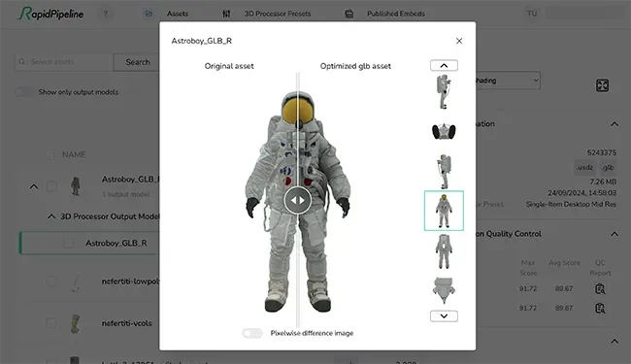Open the first QC Report icon

pyautogui.click(x=600, y=289)
